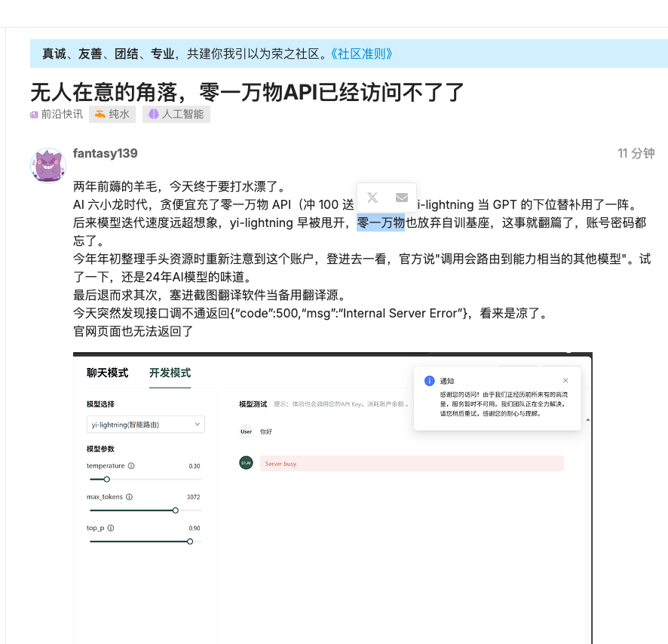
Task: Click the temperature value 0.30
Action: 195,466
